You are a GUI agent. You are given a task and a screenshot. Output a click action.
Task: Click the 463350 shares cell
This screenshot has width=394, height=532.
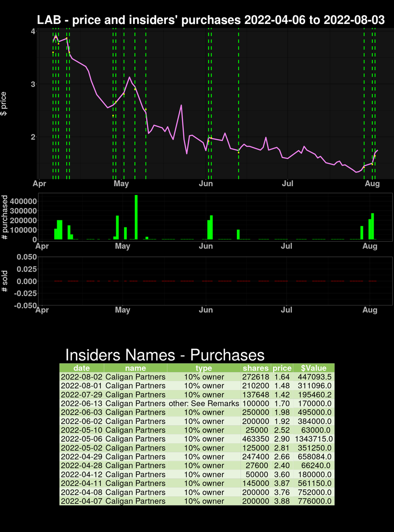click(256, 439)
